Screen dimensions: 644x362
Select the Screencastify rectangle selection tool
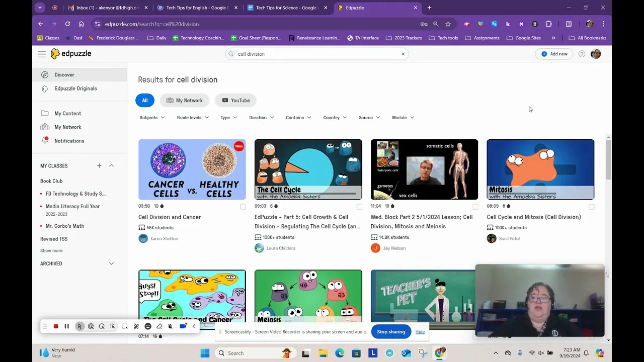coord(125,326)
